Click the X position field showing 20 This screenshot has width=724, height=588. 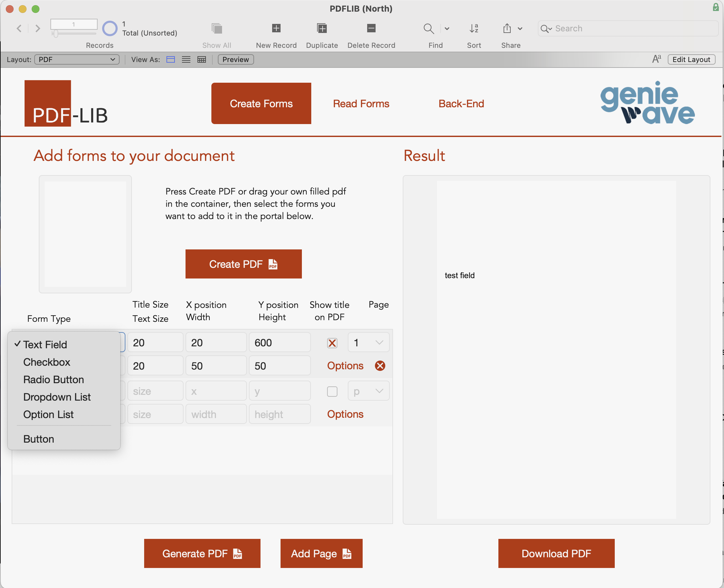[216, 343]
